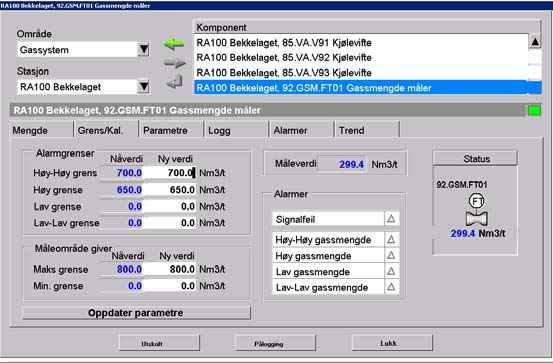Click the Høy-Høy gassmengde alarm triangle
Viewport: 553px width, 363px height.
(x=391, y=240)
